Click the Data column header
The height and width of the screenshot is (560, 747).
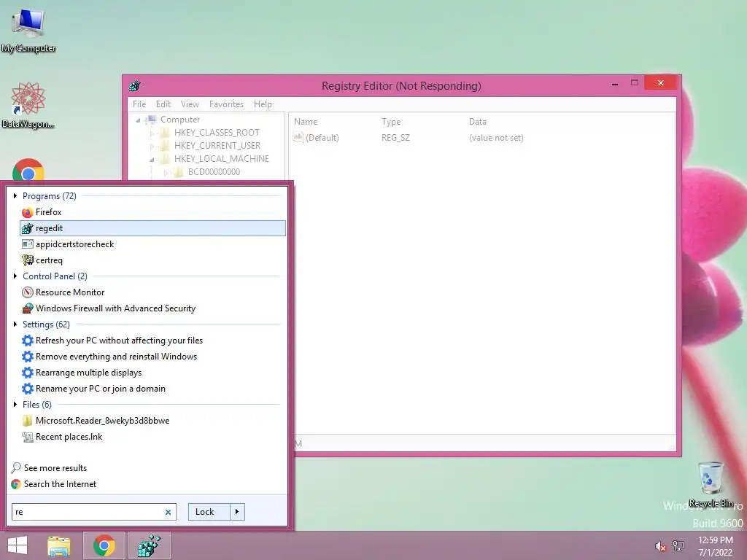477,122
